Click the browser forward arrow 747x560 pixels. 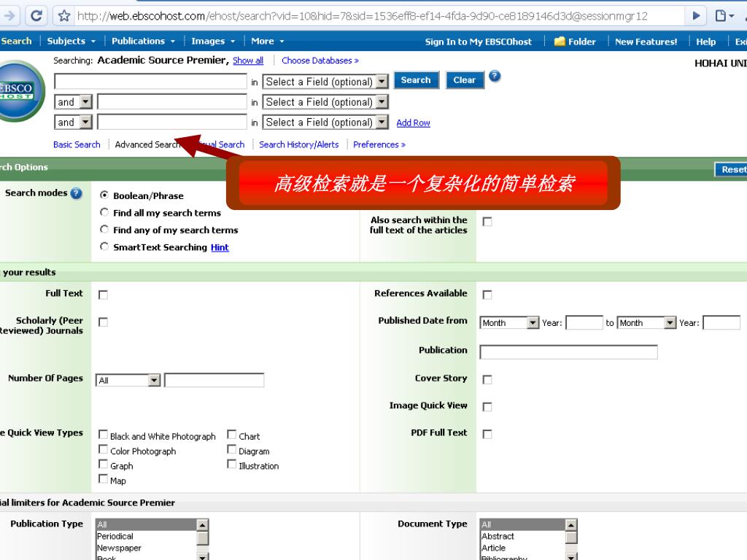[9, 16]
